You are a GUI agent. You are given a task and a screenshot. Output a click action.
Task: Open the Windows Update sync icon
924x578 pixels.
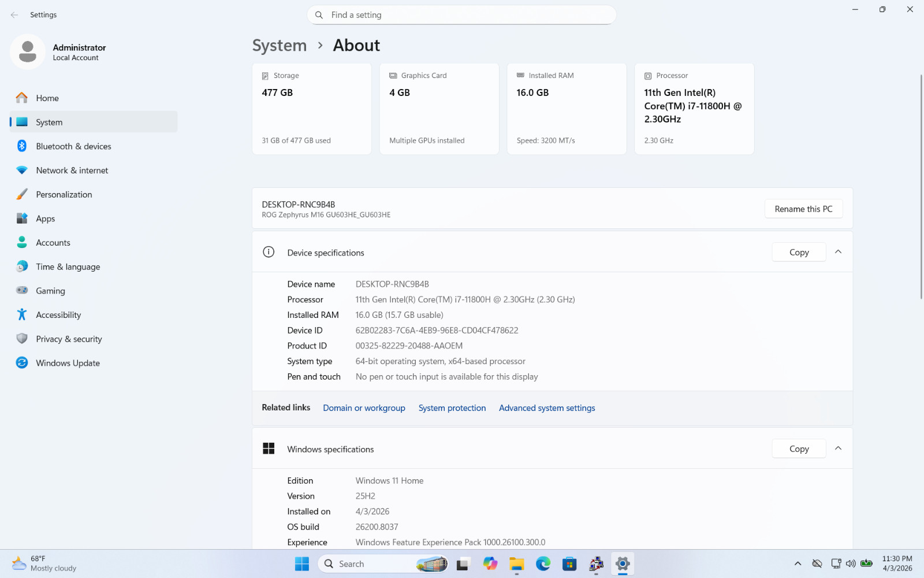coord(22,363)
